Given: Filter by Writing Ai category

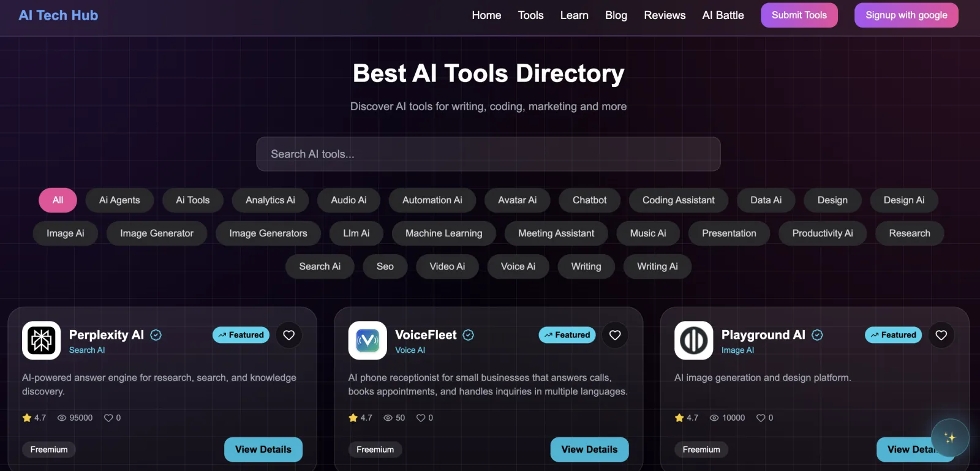Looking at the screenshot, I should point(657,266).
